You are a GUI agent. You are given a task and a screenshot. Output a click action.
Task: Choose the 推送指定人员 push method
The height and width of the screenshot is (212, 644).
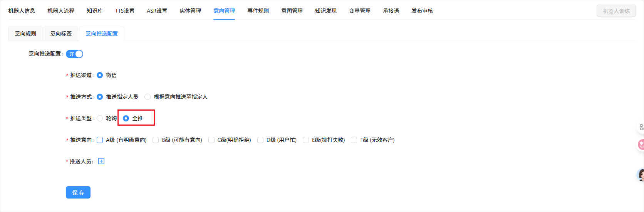(100, 97)
